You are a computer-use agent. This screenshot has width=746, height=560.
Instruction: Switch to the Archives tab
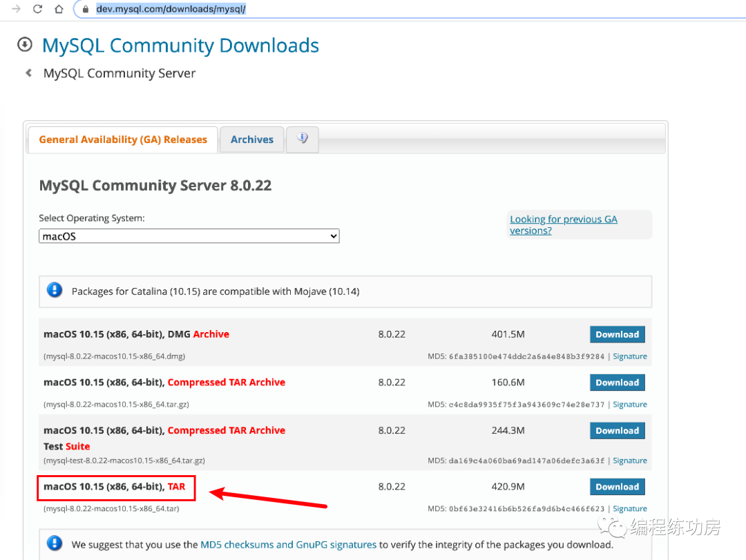(x=252, y=139)
